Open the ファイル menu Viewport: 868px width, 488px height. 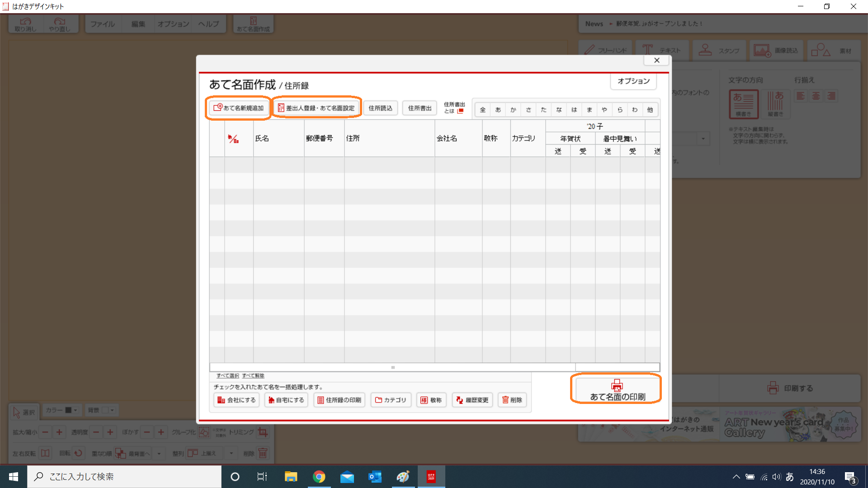pyautogui.click(x=103, y=24)
